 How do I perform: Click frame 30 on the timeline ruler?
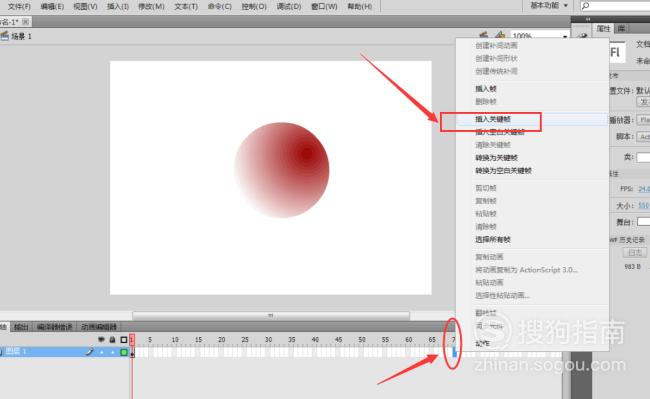[x=269, y=339]
